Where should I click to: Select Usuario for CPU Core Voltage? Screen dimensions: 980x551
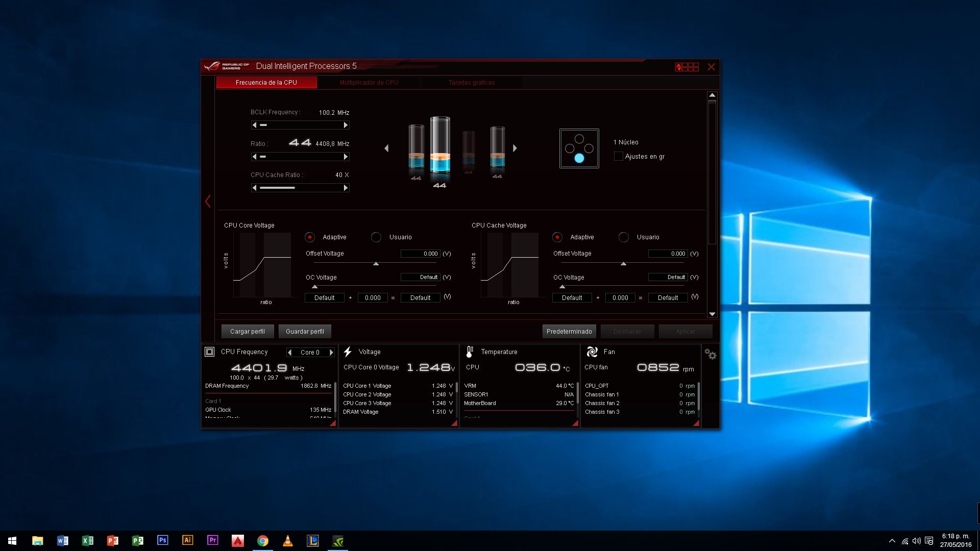(x=376, y=237)
